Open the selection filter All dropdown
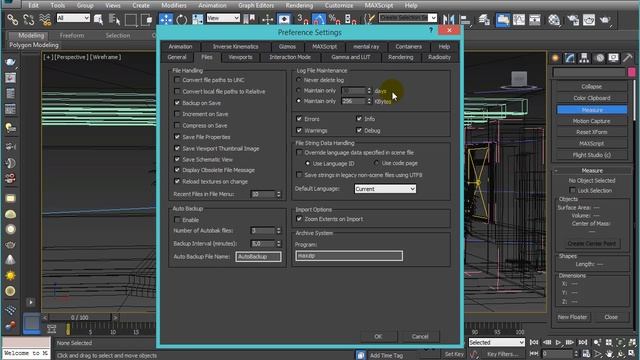 (73, 18)
